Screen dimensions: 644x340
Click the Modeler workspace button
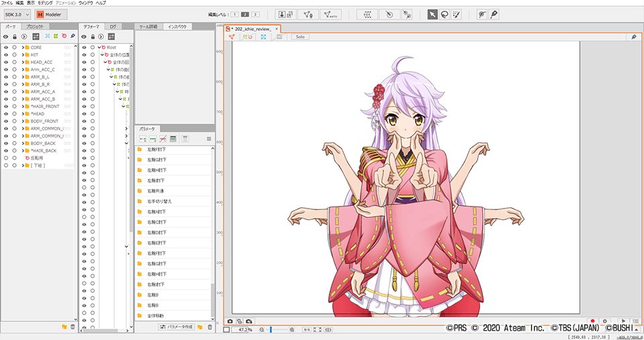click(x=50, y=14)
